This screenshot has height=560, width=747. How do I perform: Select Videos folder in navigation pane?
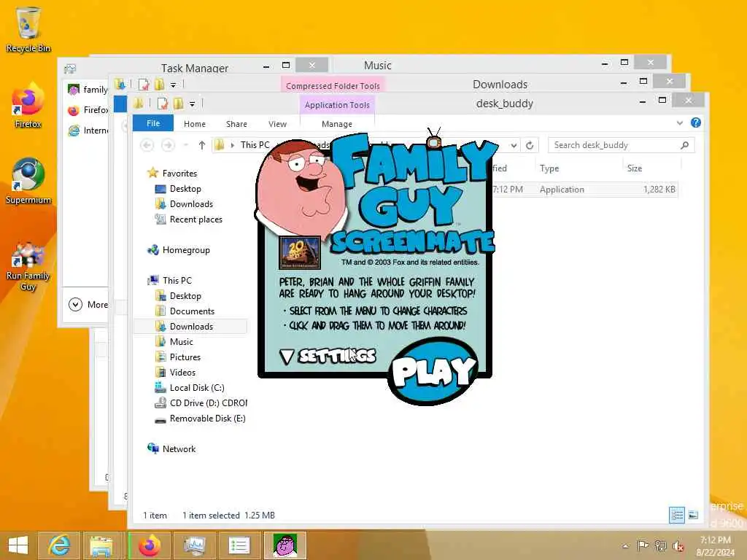coord(182,372)
